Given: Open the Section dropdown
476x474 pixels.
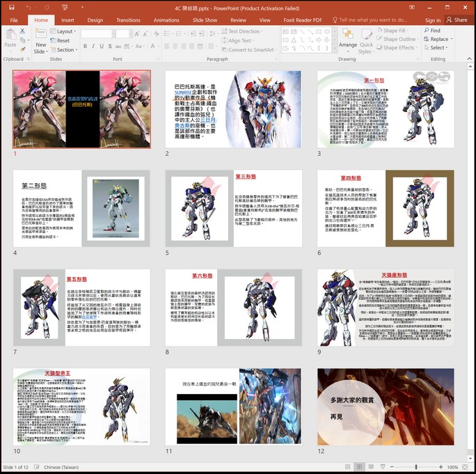Looking at the screenshot, I should pyautogui.click(x=64, y=50).
